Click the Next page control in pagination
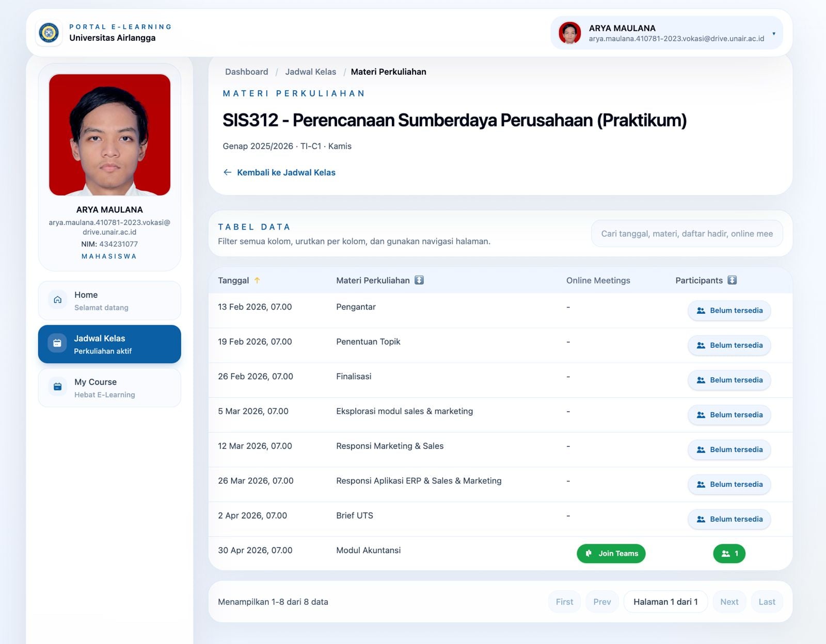826x644 pixels. click(x=729, y=602)
